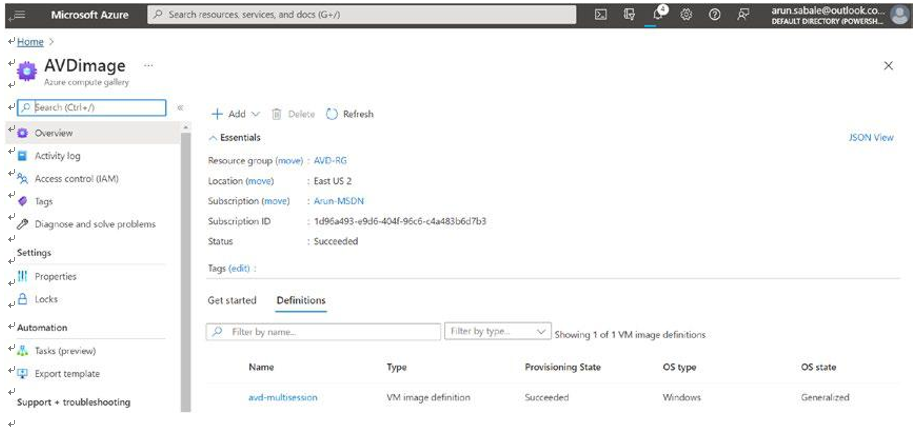917x436 pixels.
Task: Open the ellipsis menu beside AVDimage
Action: (x=149, y=65)
